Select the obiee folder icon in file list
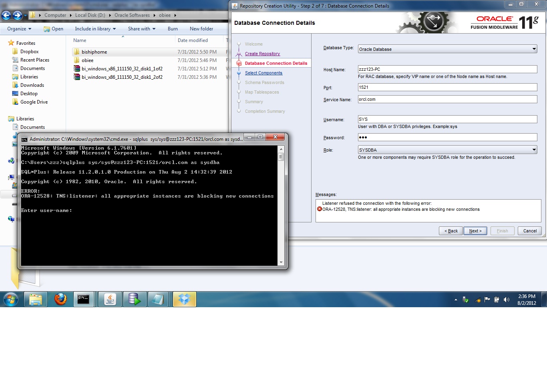 76,60
